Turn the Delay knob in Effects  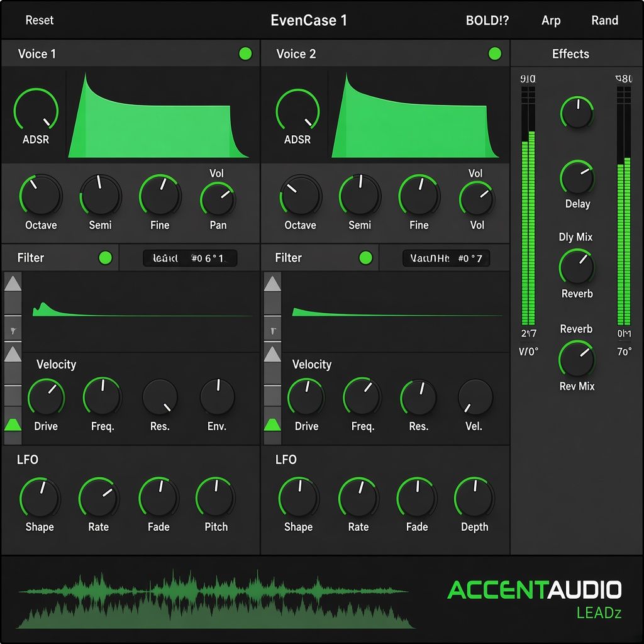point(577,177)
